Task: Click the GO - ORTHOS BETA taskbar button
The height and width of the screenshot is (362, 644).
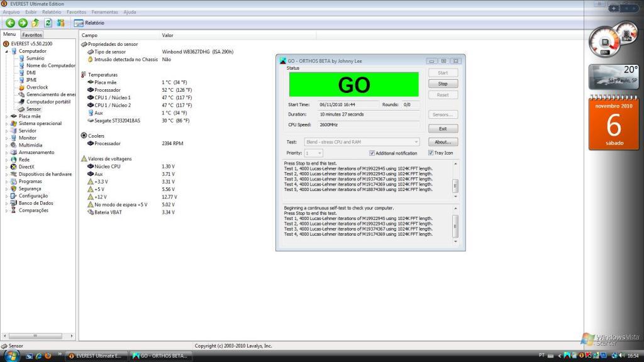Action: pos(160,356)
